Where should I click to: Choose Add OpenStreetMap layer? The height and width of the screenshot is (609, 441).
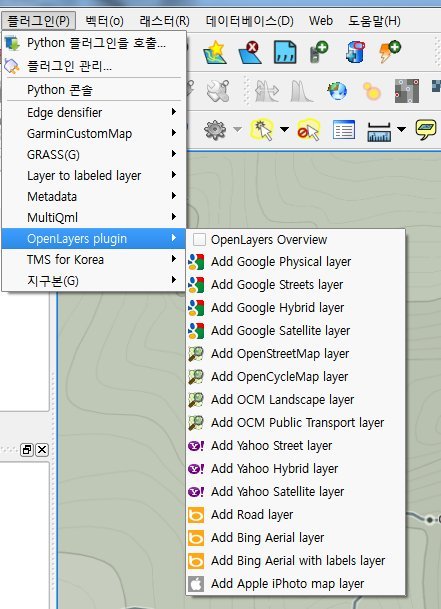296,353
